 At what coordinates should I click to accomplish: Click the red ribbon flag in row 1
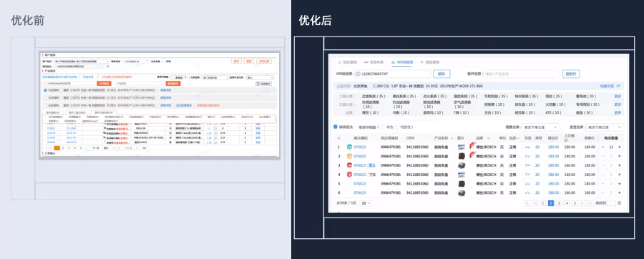472,145
